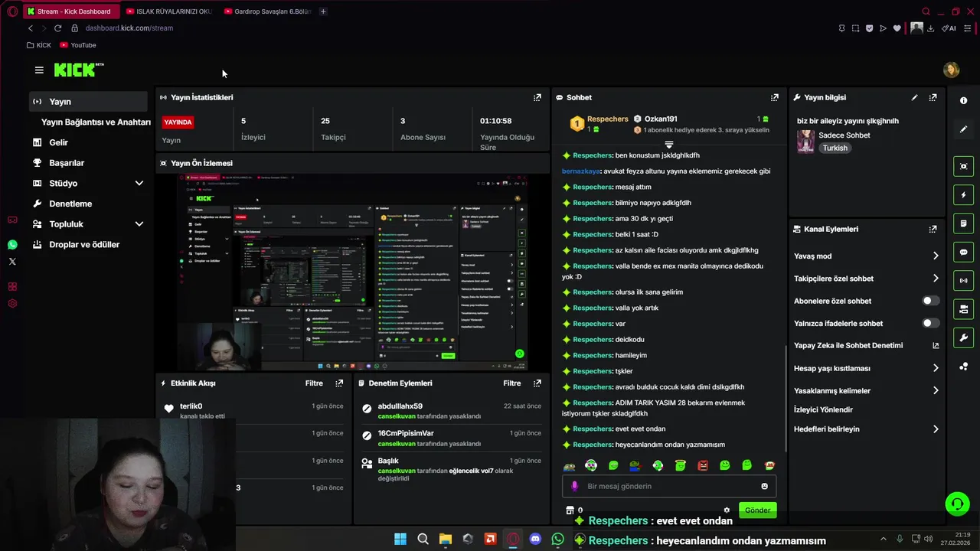This screenshot has width=980, height=551.
Task: Expand the Stüdyo menu chevron
Action: click(x=139, y=184)
